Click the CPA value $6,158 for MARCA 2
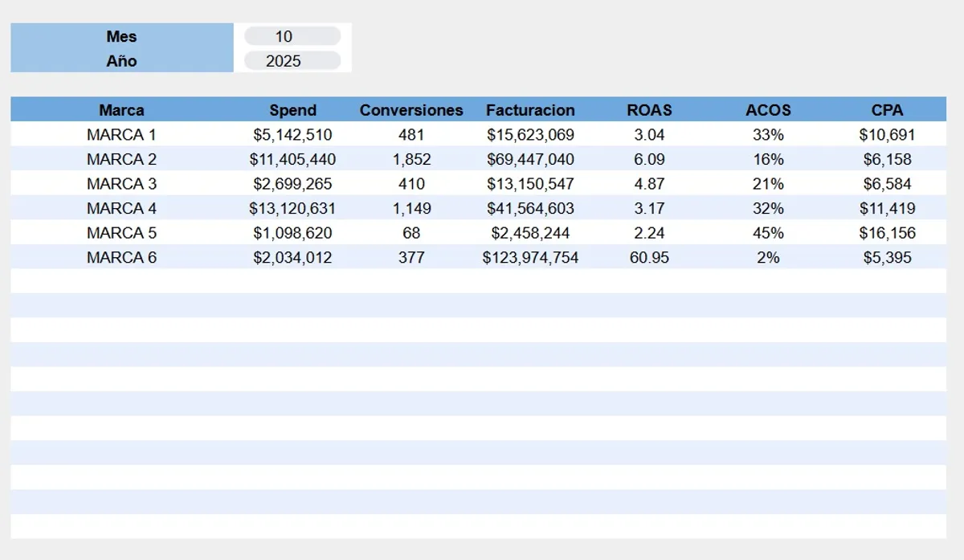The width and height of the screenshot is (964, 560). point(888,159)
